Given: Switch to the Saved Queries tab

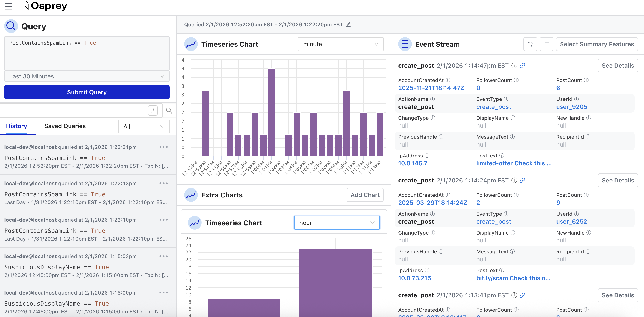Looking at the screenshot, I should (65, 126).
